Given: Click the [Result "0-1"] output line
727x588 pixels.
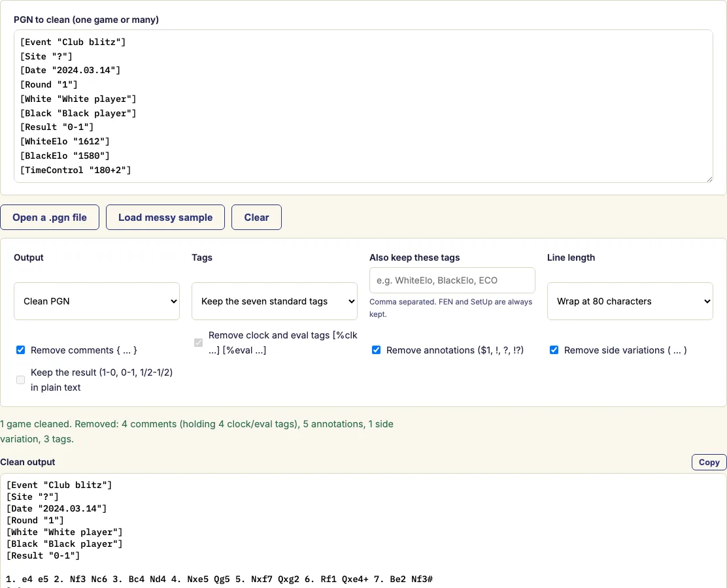Looking at the screenshot, I should [43, 555].
